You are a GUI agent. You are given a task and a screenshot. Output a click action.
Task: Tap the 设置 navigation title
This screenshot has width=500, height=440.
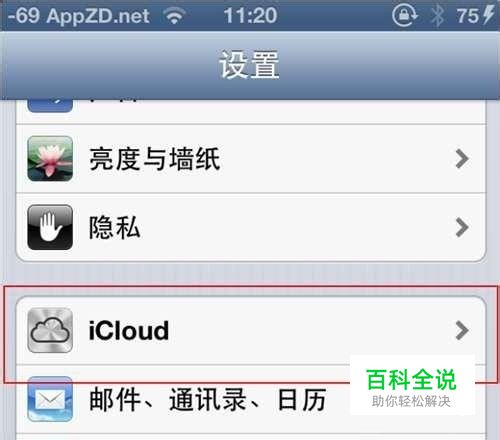tap(249, 65)
